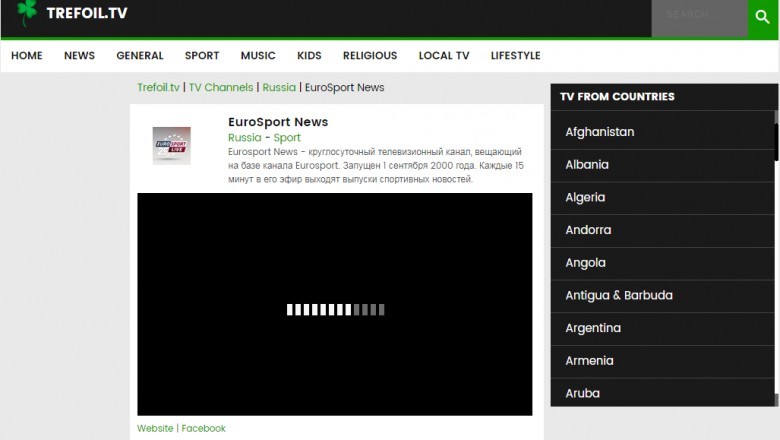Select the SPORT navigation category
The image size is (780, 440).
point(201,56)
